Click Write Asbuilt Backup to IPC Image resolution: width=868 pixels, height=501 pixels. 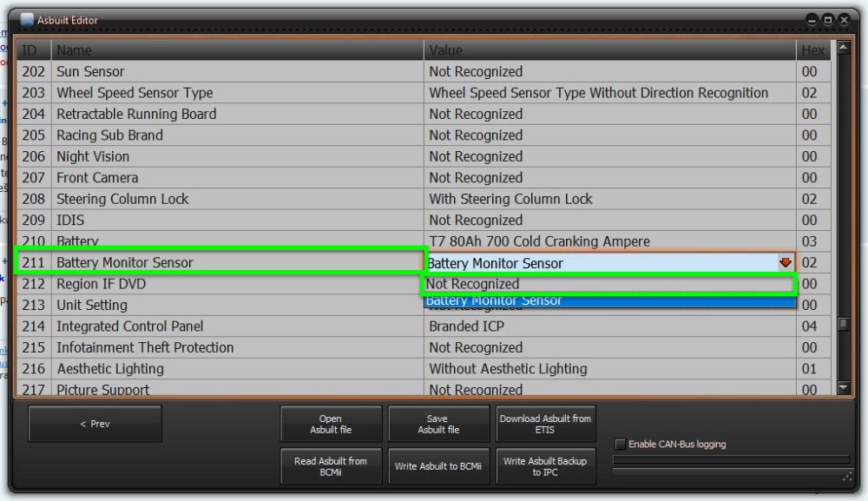coord(544,466)
